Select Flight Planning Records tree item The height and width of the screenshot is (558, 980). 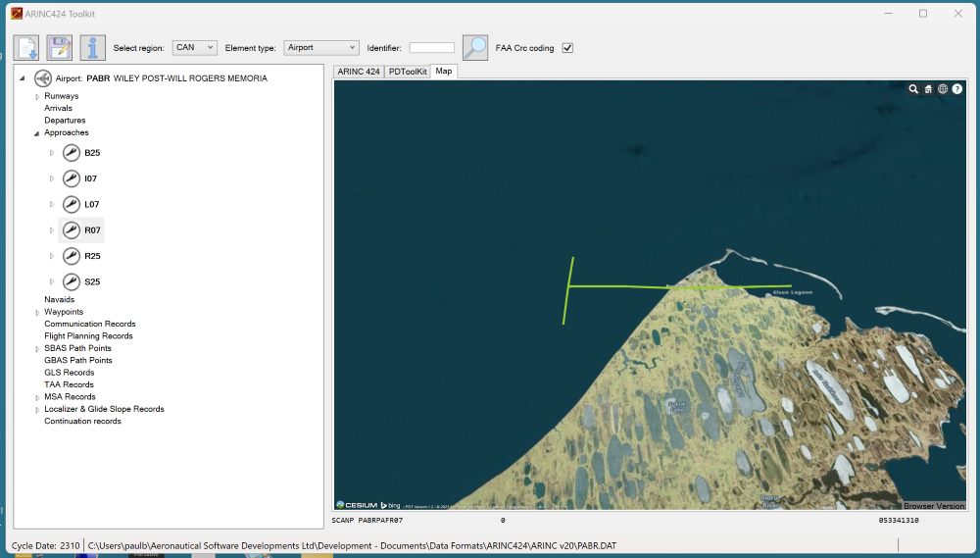[x=88, y=336]
